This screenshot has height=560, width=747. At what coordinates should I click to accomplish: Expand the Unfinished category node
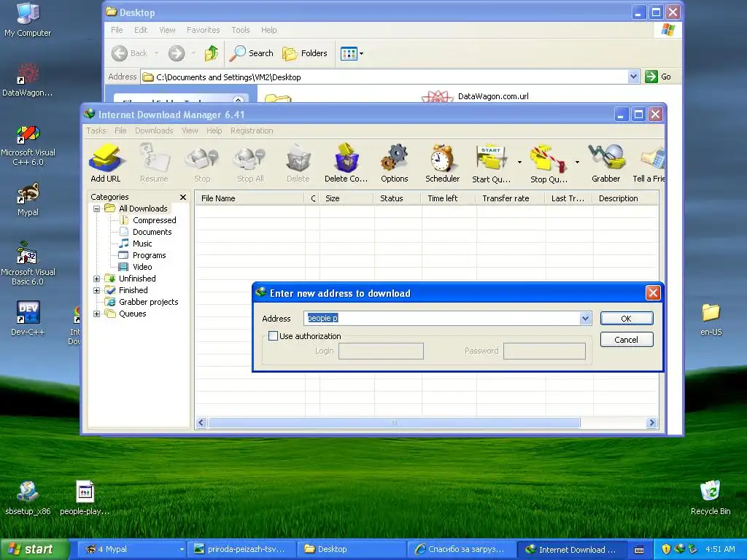[97, 279]
